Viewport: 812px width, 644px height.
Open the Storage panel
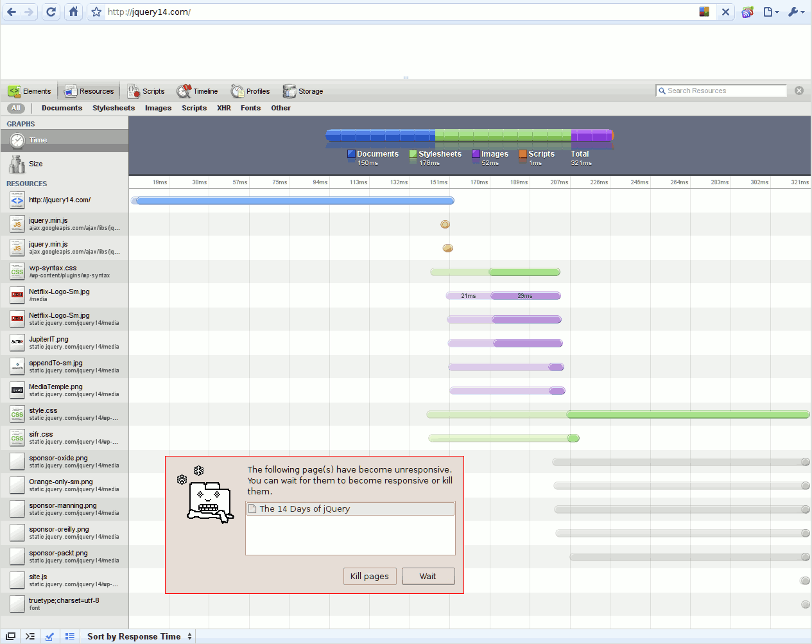303,91
